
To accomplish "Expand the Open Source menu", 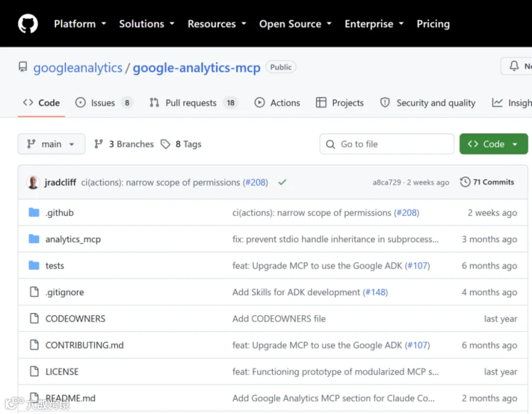I will click(295, 24).
